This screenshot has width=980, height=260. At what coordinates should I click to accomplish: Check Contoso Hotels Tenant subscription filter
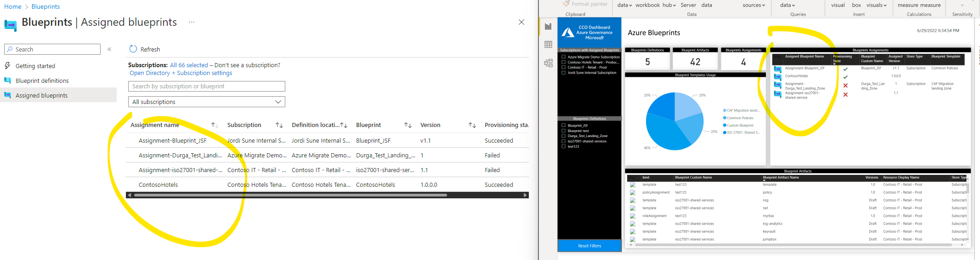[564, 62]
